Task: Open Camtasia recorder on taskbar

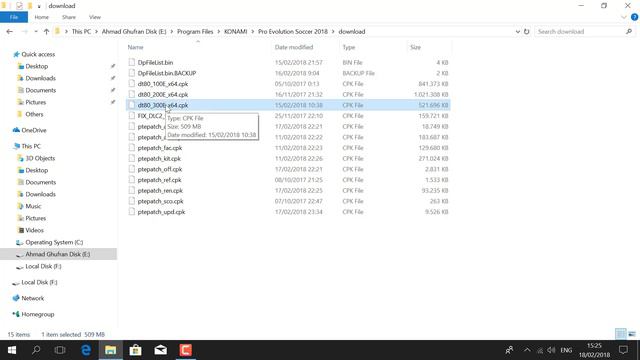Action: 185,350
